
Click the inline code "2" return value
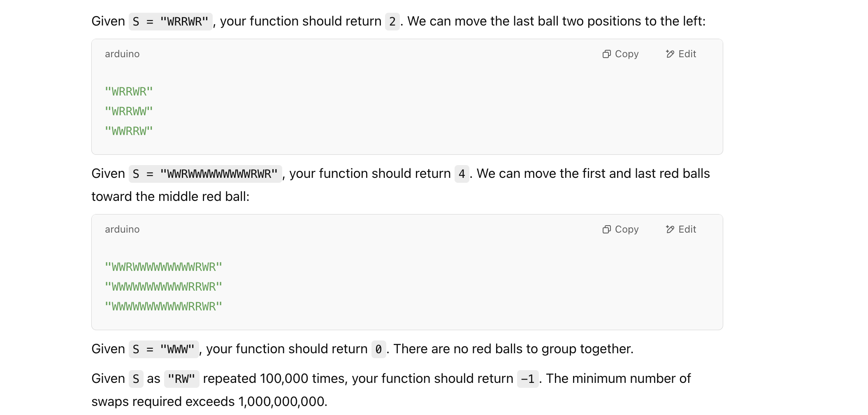(393, 20)
